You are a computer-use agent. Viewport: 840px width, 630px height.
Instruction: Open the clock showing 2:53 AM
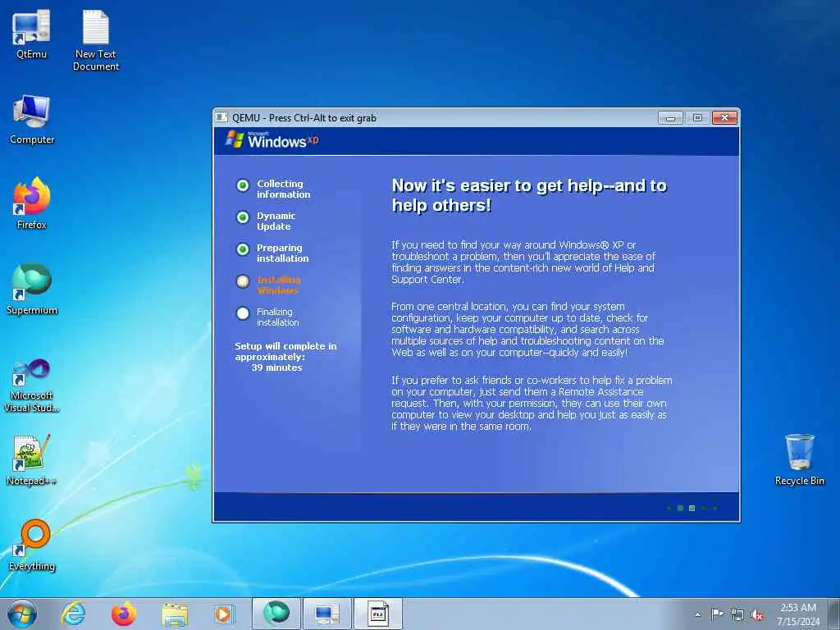(x=798, y=614)
